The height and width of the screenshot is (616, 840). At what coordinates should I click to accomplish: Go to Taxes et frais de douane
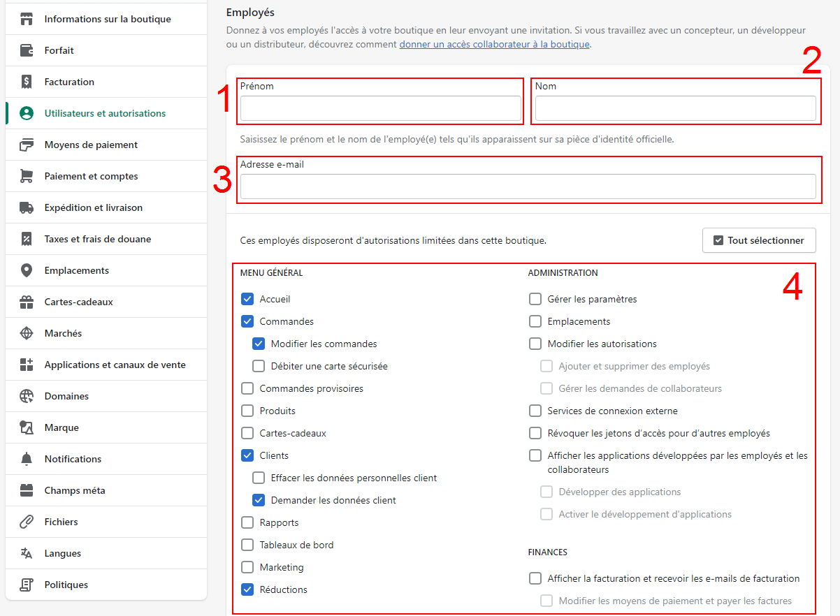97,239
